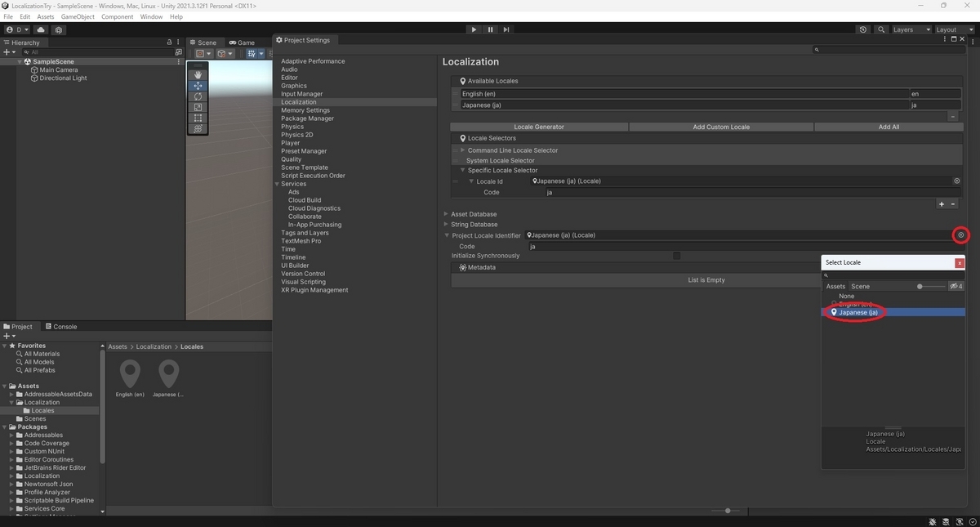Viewport: 980px width, 527px height.
Task: Click the Locale Id object picker circle
Action: click(x=957, y=181)
